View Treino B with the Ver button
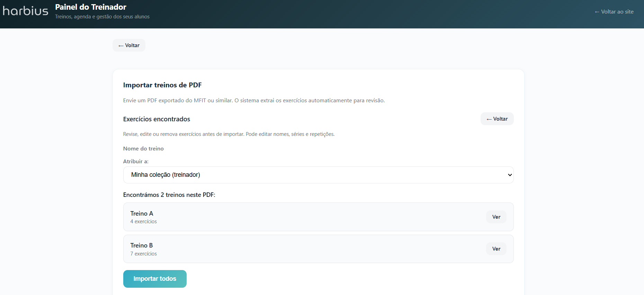This screenshot has height=295, width=644. [x=496, y=249]
